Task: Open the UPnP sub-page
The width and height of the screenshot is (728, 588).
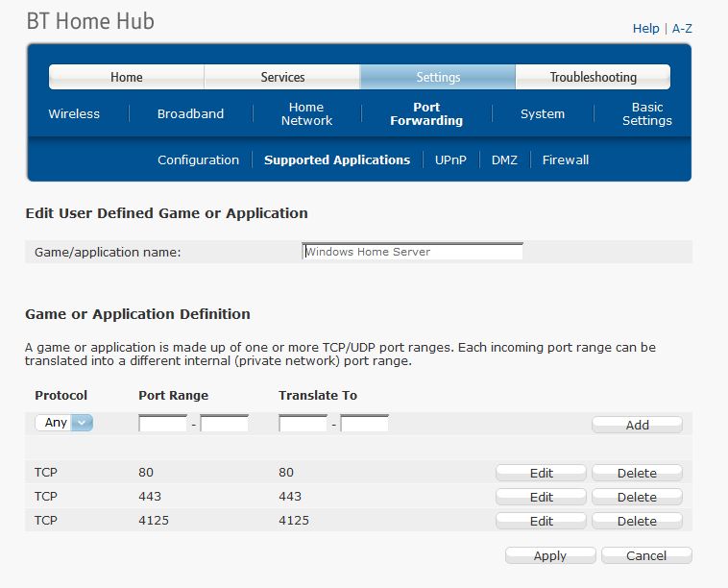Action: click(x=450, y=159)
